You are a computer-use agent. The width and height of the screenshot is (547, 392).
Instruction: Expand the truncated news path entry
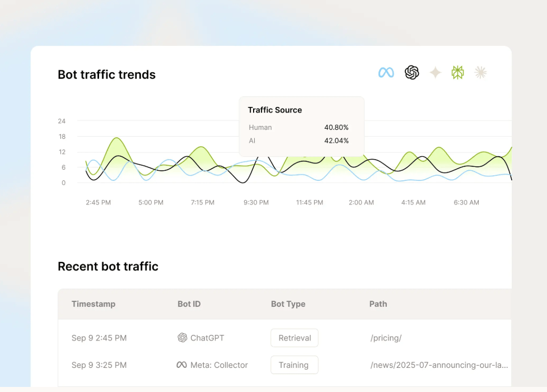(x=438, y=365)
